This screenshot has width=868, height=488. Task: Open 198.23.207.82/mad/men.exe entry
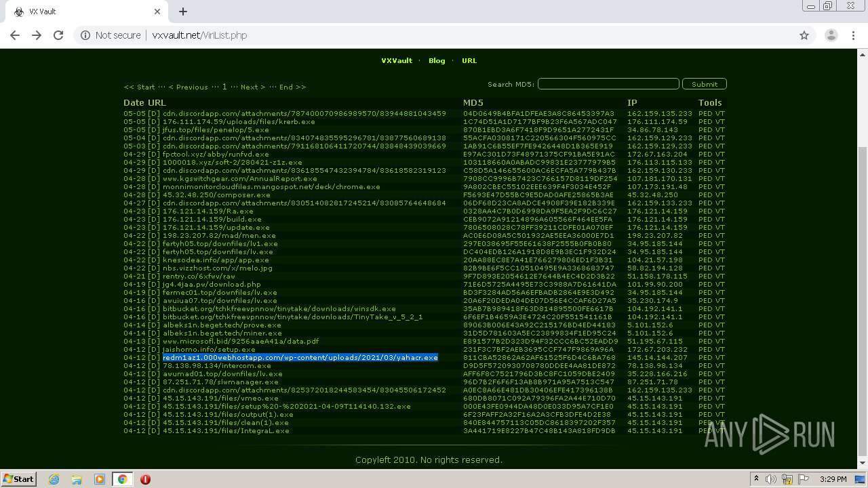219,236
